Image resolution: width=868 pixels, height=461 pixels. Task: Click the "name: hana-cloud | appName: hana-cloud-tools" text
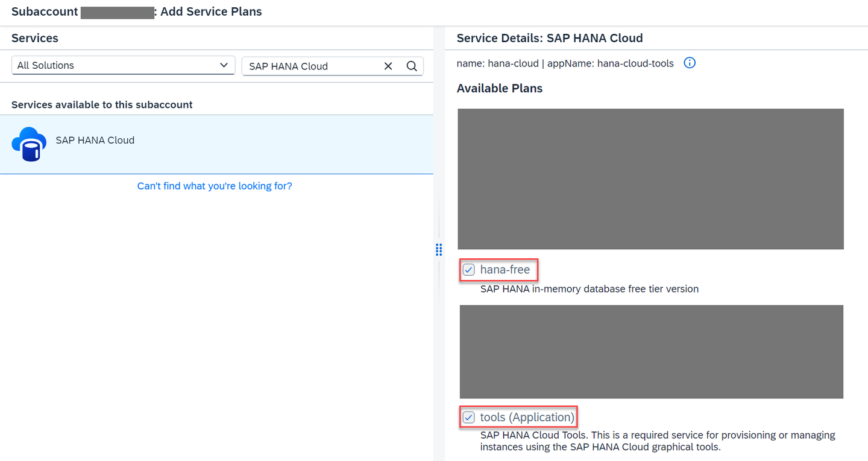tap(565, 63)
